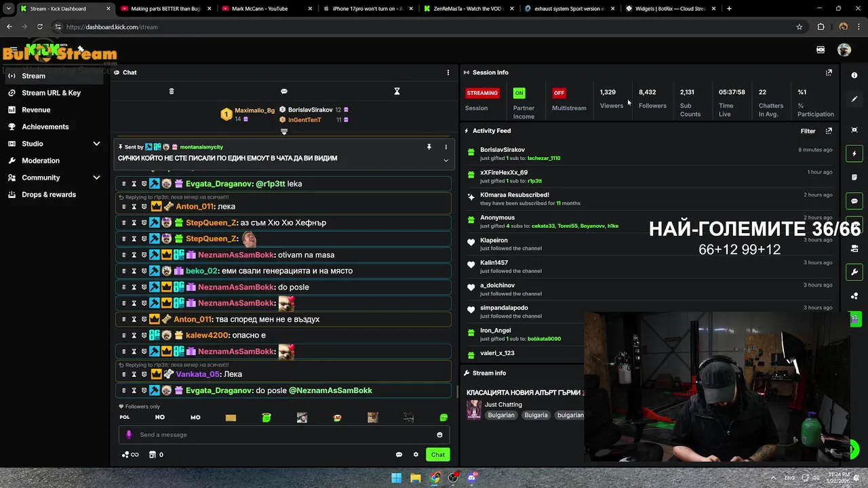Insert the NO emote
The width and height of the screenshot is (868, 488).
160,418
